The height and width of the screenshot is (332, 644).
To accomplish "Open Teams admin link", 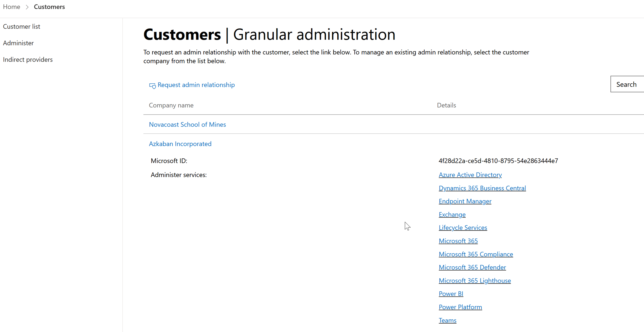I will click(x=447, y=320).
